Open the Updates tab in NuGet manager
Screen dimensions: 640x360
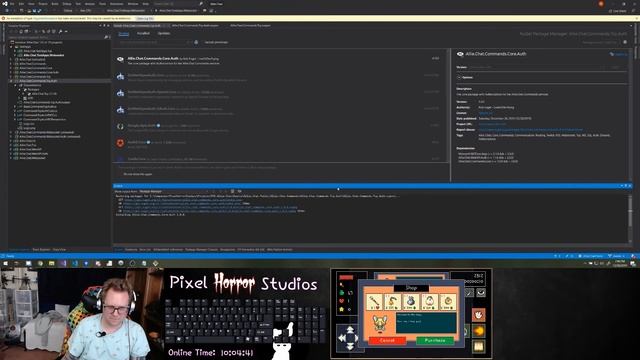[x=164, y=33]
